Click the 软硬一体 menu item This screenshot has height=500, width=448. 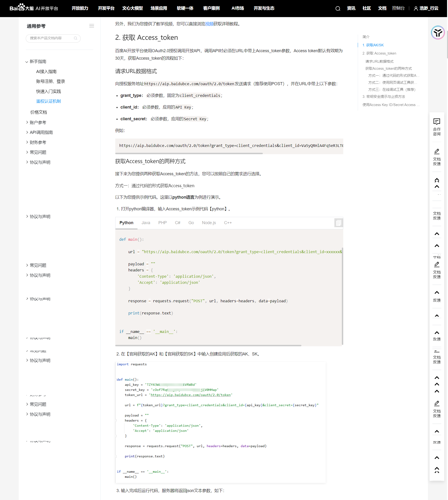(x=185, y=8)
